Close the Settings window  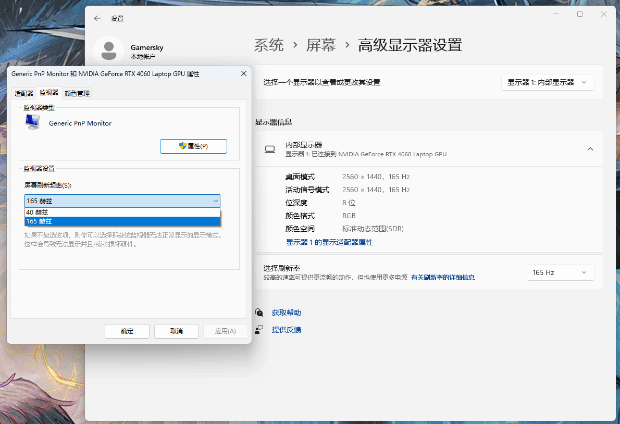click(x=603, y=14)
